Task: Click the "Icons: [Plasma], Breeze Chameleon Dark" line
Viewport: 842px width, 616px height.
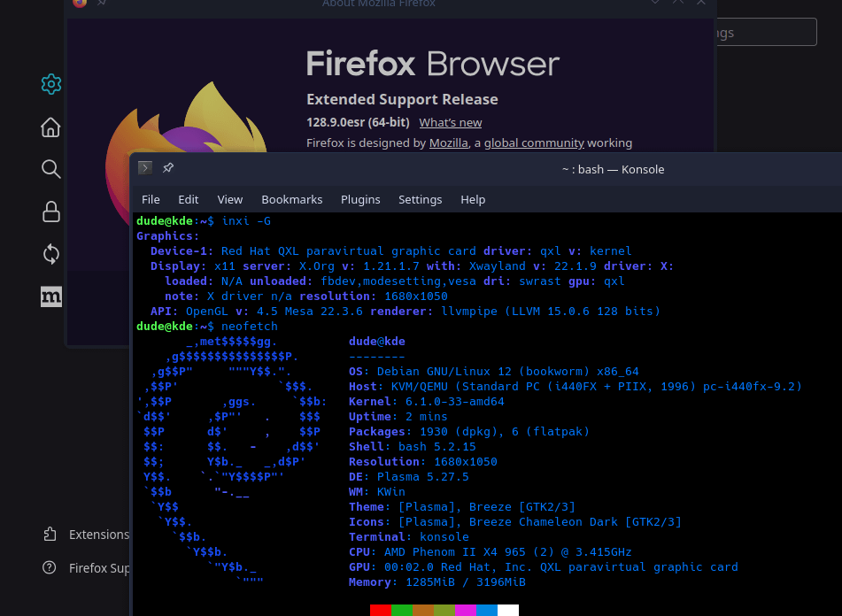Action: pos(515,521)
